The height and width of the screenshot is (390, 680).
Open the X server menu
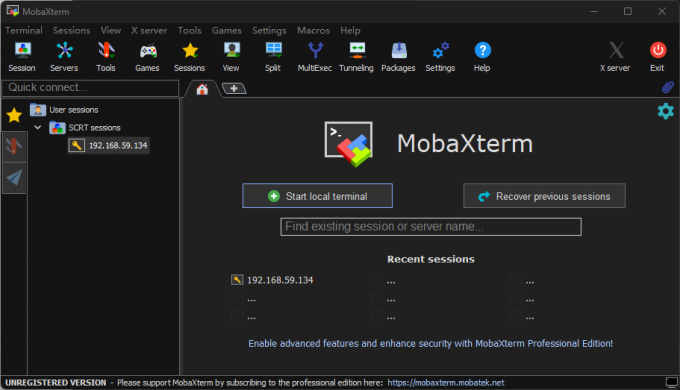point(149,30)
